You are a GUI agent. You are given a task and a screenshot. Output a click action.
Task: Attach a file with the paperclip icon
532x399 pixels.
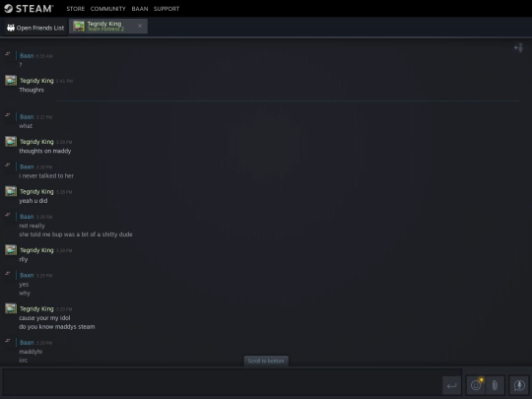coord(495,385)
